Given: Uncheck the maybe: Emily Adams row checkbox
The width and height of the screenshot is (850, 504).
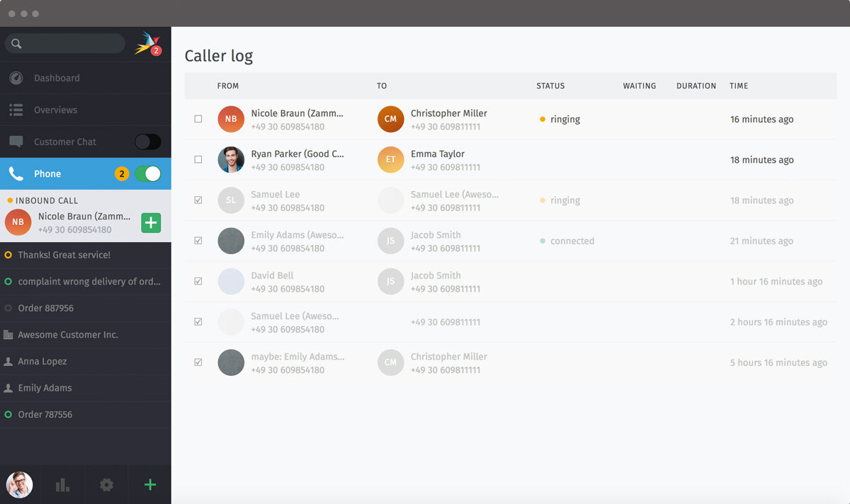Looking at the screenshot, I should 198,362.
